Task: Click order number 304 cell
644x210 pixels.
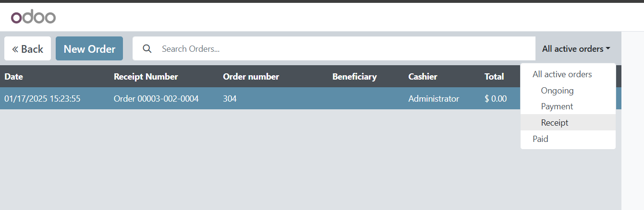Action: [230, 99]
